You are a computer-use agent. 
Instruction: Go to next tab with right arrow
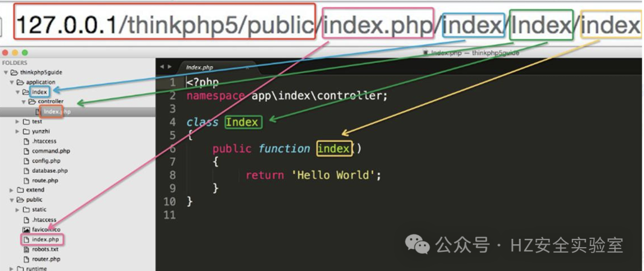click(169, 67)
